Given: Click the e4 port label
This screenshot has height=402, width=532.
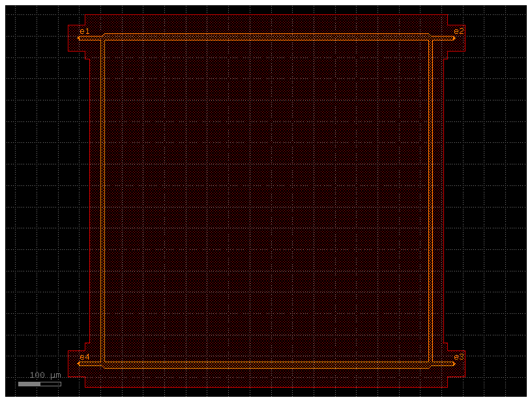Looking at the screenshot, I should coord(84,357).
